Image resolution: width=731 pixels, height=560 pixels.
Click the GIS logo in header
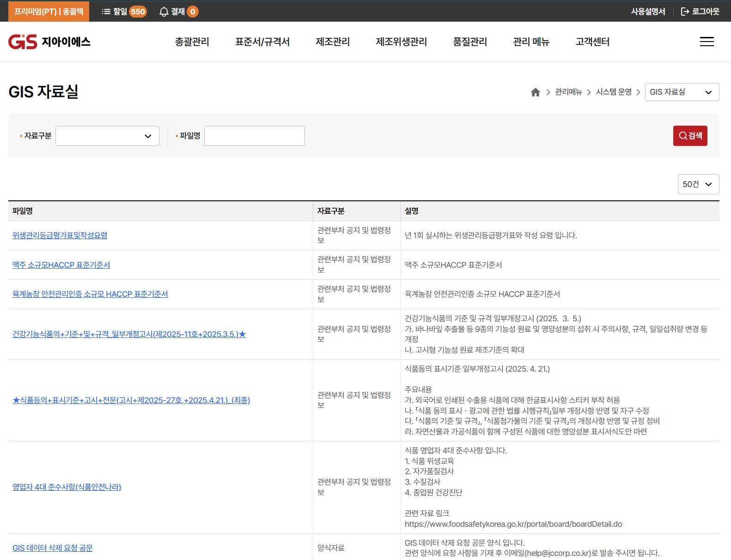click(x=49, y=42)
